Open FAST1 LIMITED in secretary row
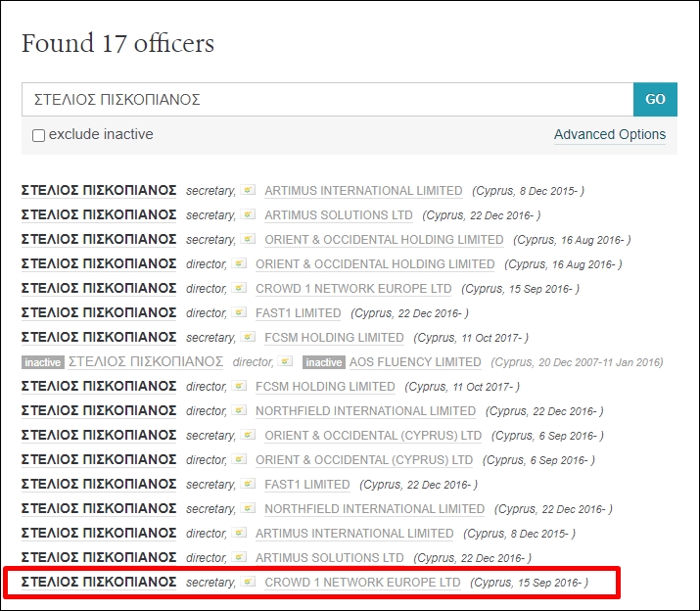The width and height of the screenshot is (700, 611). [x=307, y=485]
